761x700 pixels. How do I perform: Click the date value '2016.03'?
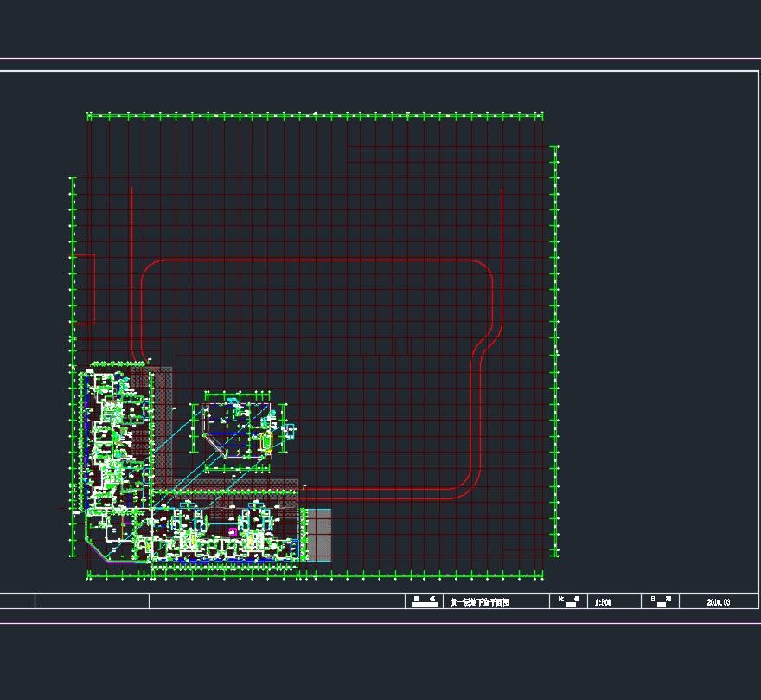pyautogui.click(x=719, y=602)
